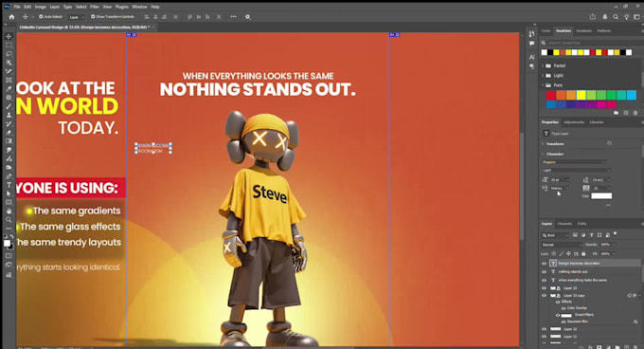The image size is (644, 349).
Task: Switch to the Channels tab
Action: point(564,224)
